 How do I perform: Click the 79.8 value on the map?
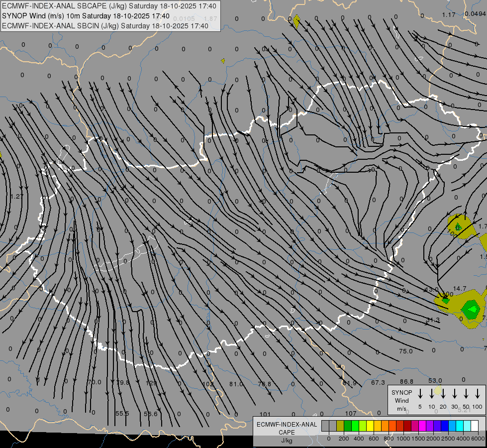pos(123,382)
